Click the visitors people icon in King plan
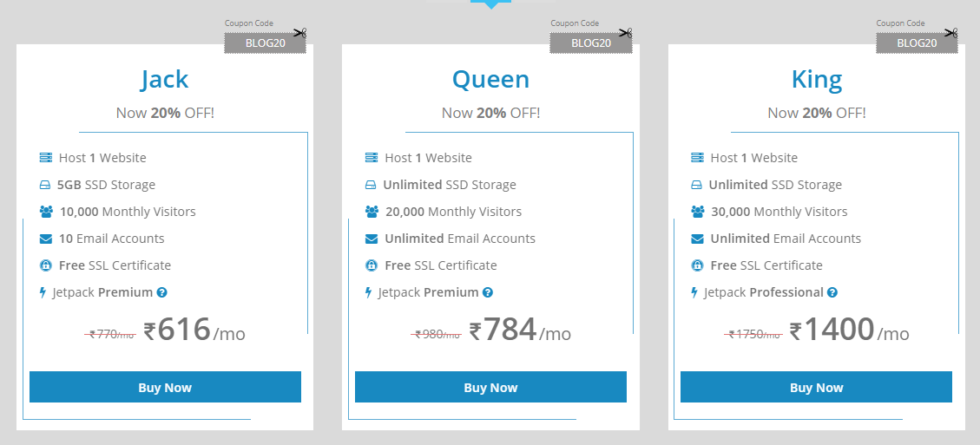This screenshot has width=980, height=445. [x=698, y=212]
